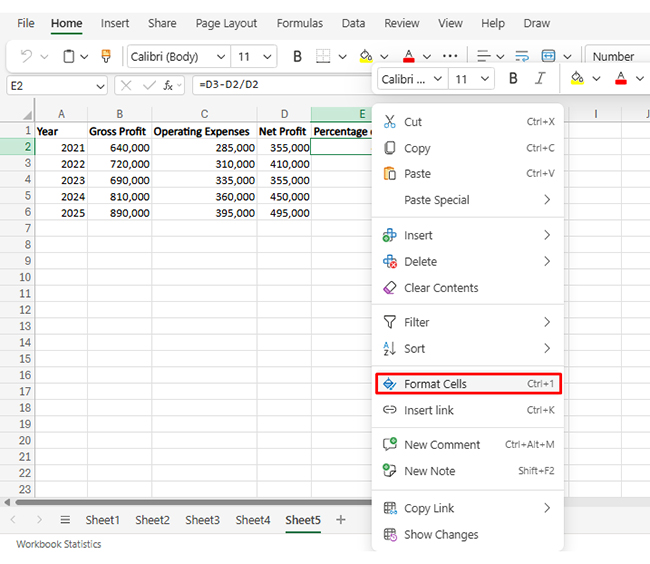Switch to Sheet4 tab

click(253, 520)
